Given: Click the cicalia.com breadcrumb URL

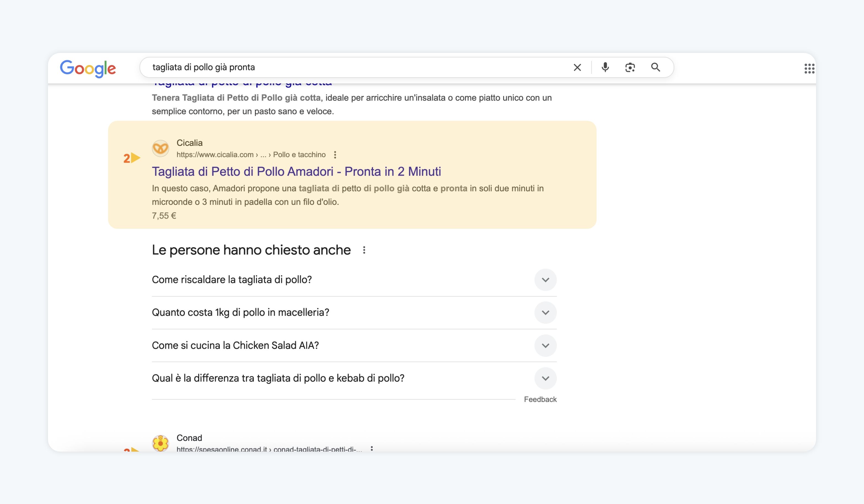Looking at the screenshot, I should [251, 155].
